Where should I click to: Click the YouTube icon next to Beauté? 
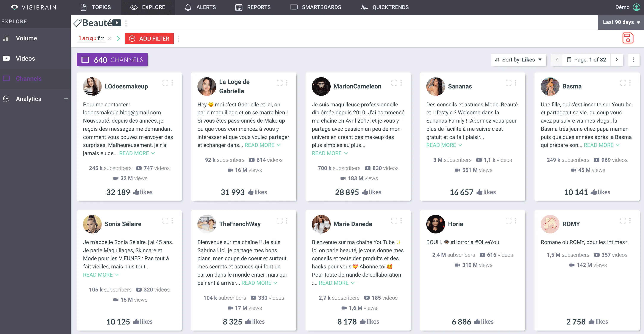[x=117, y=23]
